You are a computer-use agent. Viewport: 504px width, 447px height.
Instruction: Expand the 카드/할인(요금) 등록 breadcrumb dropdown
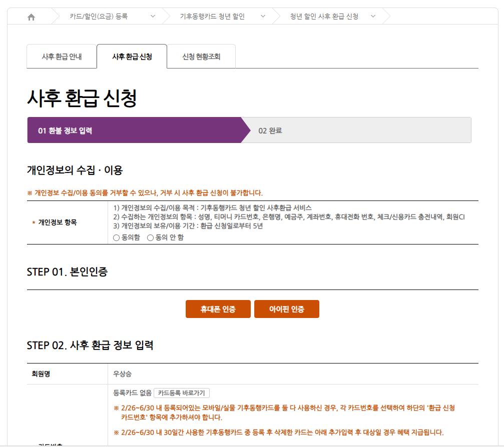tap(153, 15)
